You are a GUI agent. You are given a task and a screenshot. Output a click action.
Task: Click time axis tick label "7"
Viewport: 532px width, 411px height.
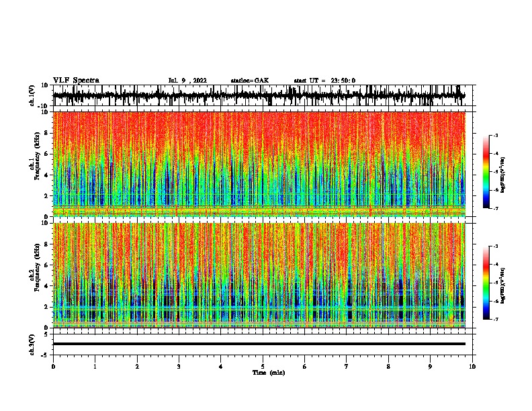pos(347,367)
